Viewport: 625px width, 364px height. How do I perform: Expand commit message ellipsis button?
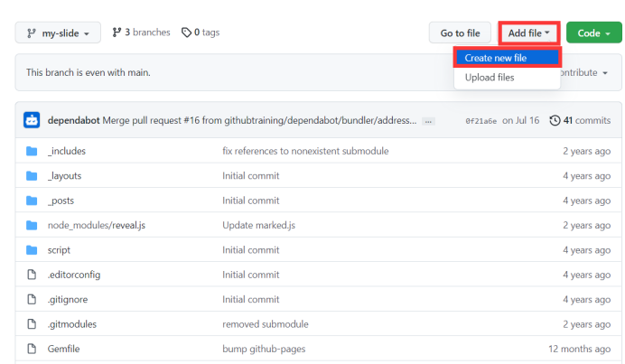pos(428,121)
